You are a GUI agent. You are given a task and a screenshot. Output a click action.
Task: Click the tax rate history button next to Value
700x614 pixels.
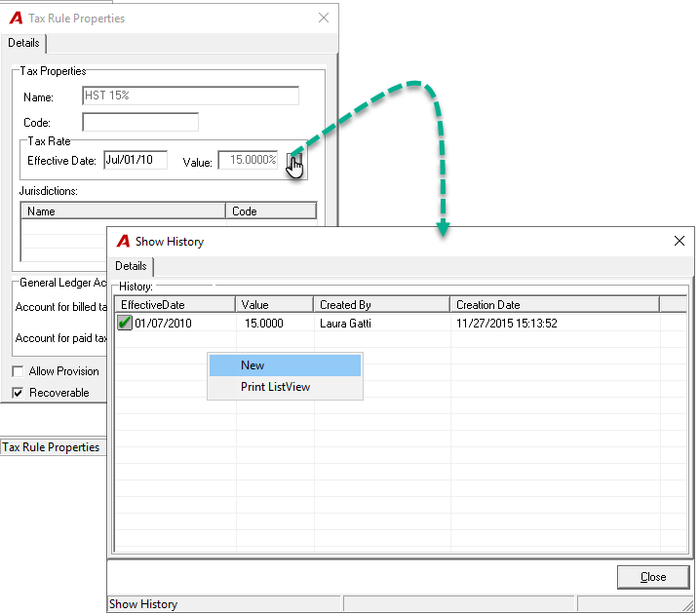click(294, 161)
